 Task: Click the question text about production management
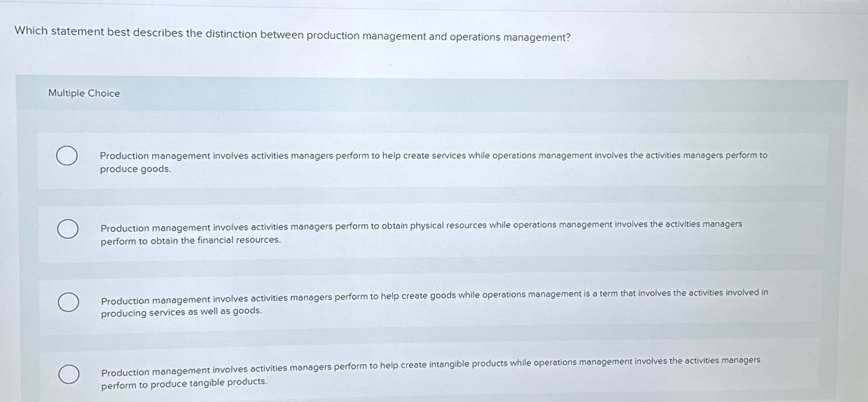click(x=291, y=37)
